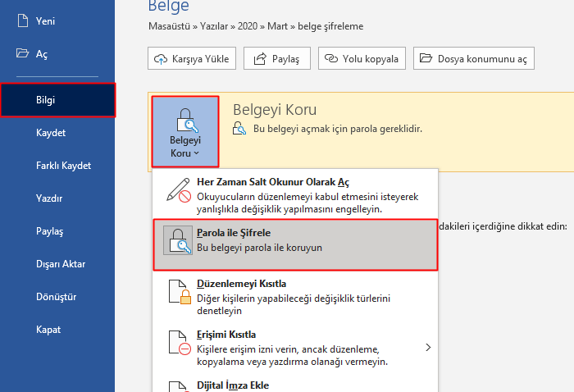Click the open folder icon on Dosya konumunu aç
This screenshot has width=574, height=392.
[426, 58]
